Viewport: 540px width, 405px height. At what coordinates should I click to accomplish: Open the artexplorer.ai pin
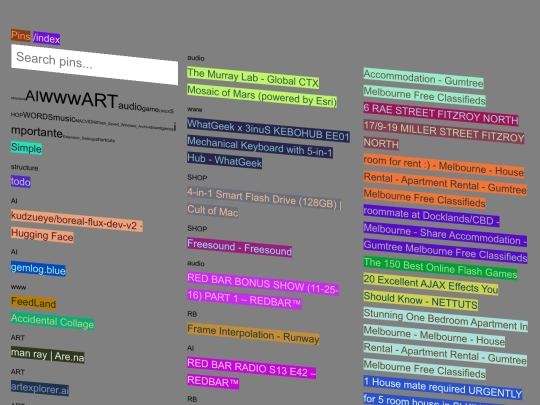(x=40, y=388)
